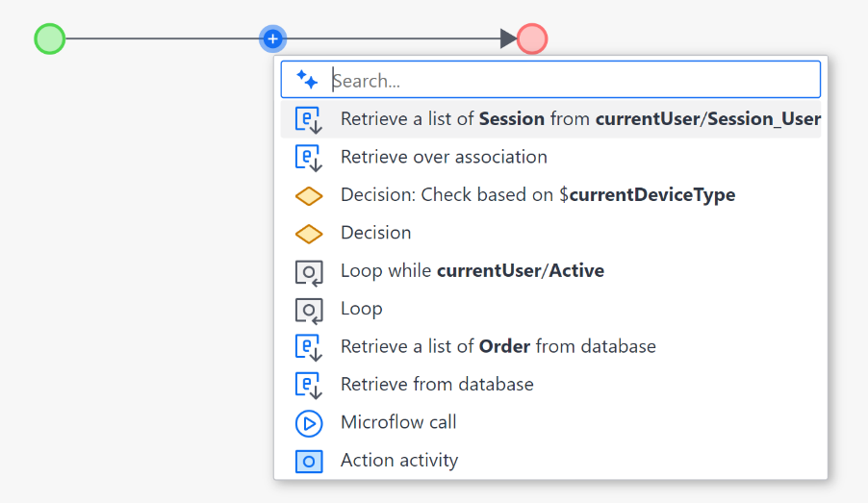Select Decision: Check based on $currentDeviceType
868x503 pixels.
(550, 195)
